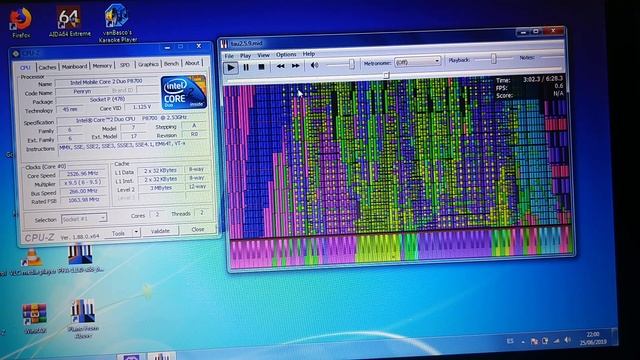The height and width of the screenshot is (360, 640).
Task: Expand the Tools dropdown arrow in CPU-Z
Action: (136, 233)
